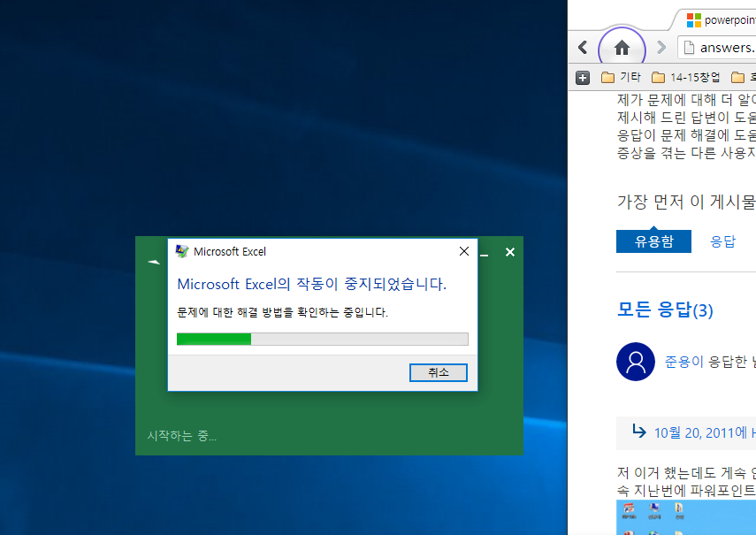
Task: Close the green Excel splash window
Action: pos(510,252)
